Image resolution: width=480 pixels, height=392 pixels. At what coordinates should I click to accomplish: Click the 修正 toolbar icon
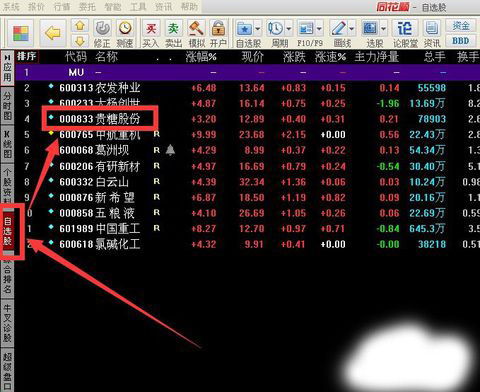click(102, 33)
